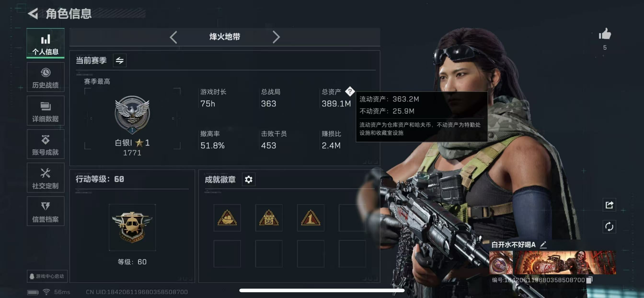
Task: Copy the player ID number icon
Action: [x=590, y=280]
